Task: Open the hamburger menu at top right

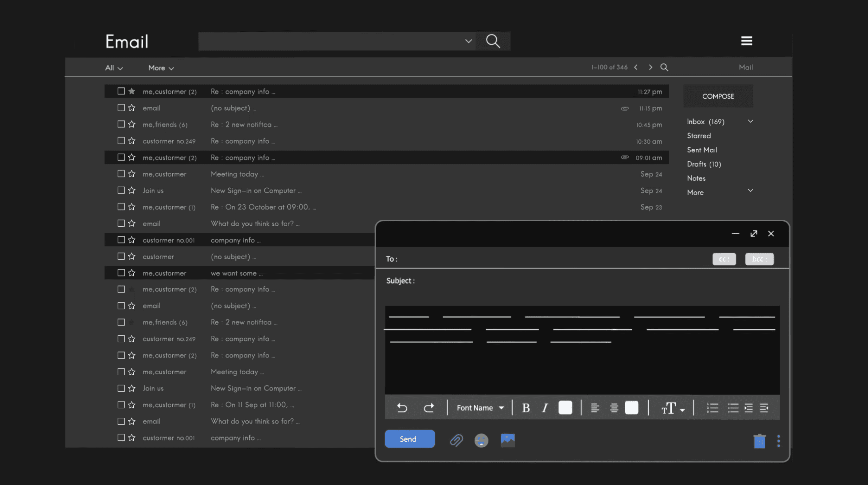Action: 746,41
